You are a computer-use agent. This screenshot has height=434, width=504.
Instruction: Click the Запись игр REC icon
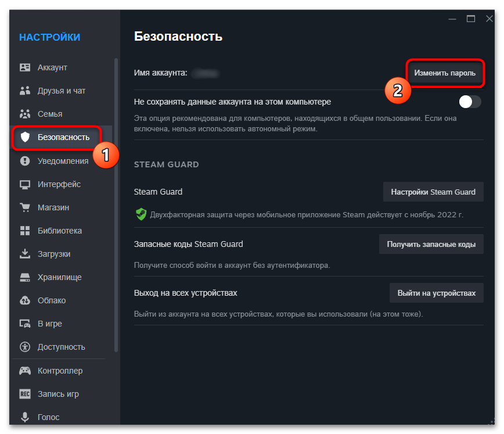25,394
